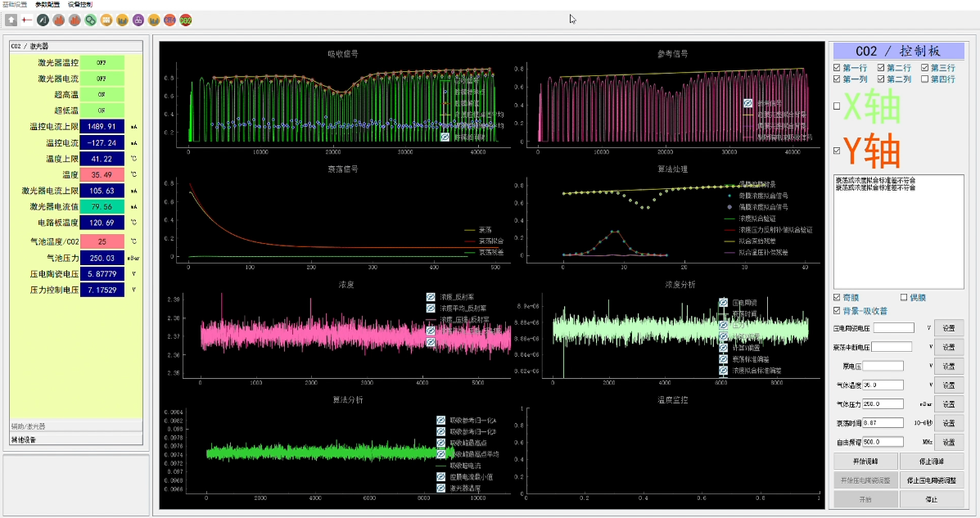Enable the 第四行 checkbox
The height and width of the screenshot is (518, 980).
[925, 79]
